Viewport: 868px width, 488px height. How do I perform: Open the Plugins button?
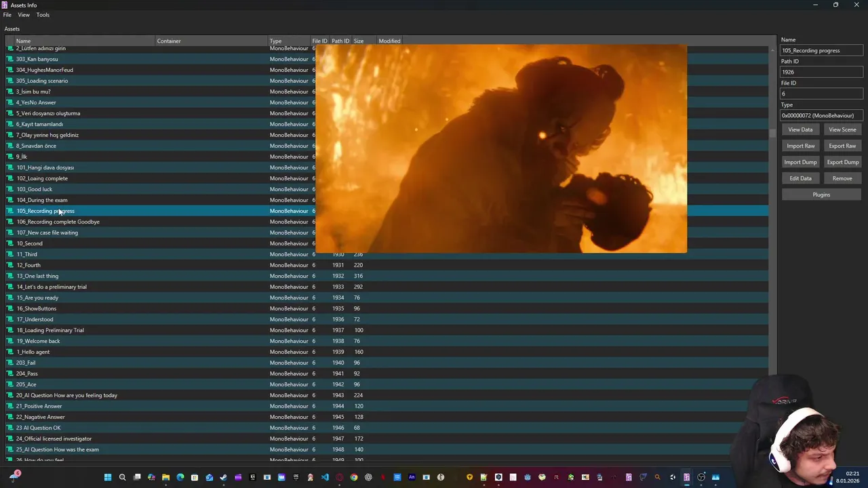coord(821,195)
